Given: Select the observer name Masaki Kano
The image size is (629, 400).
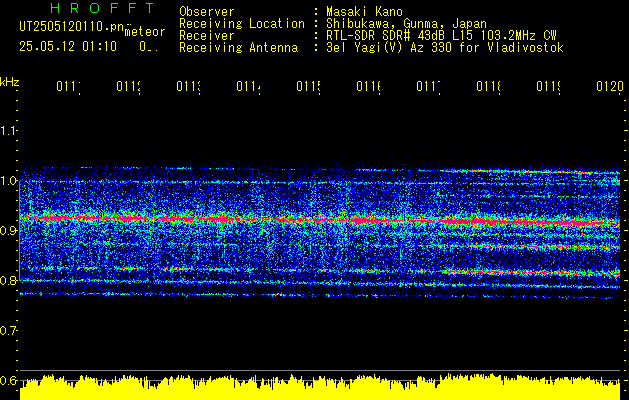Looking at the screenshot, I should click(364, 11).
